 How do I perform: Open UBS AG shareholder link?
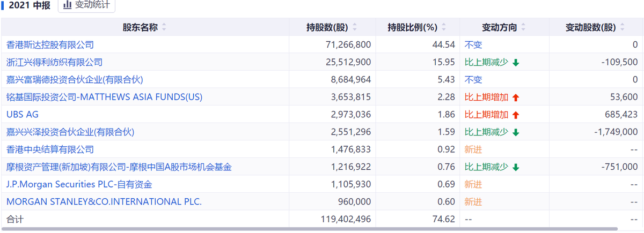23,115
